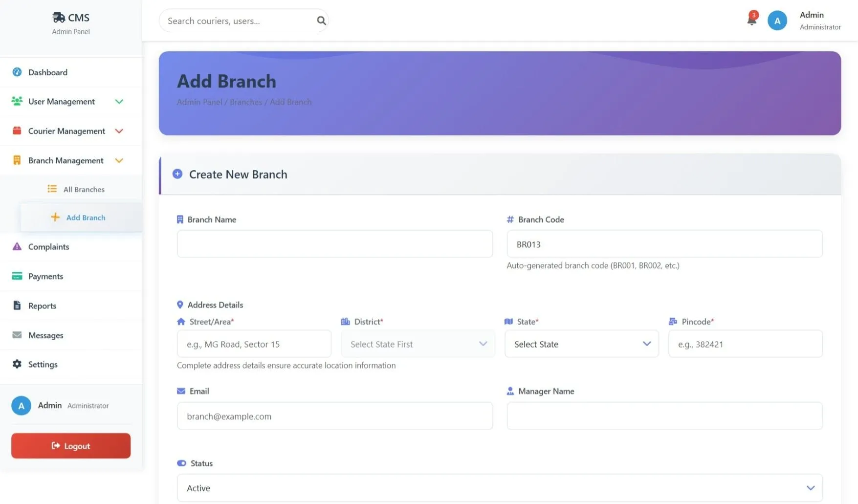Click the search magnifier icon
The height and width of the screenshot is (504, 858).
(x=321, y=21)
